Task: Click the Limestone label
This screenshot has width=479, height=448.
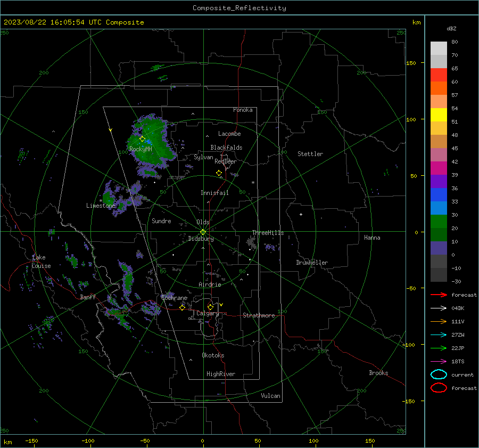Action: [x=101, y=206]
